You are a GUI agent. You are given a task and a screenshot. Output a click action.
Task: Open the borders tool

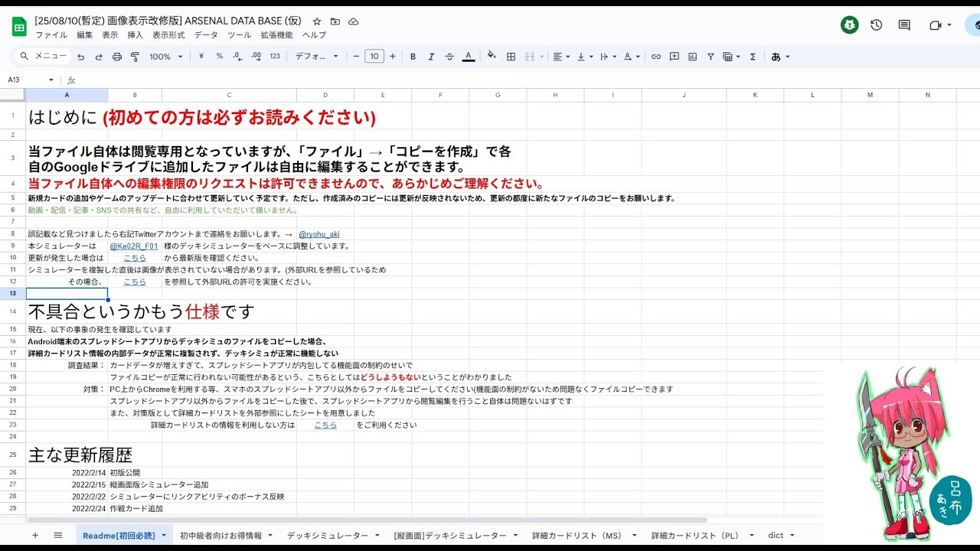point(511,57)
